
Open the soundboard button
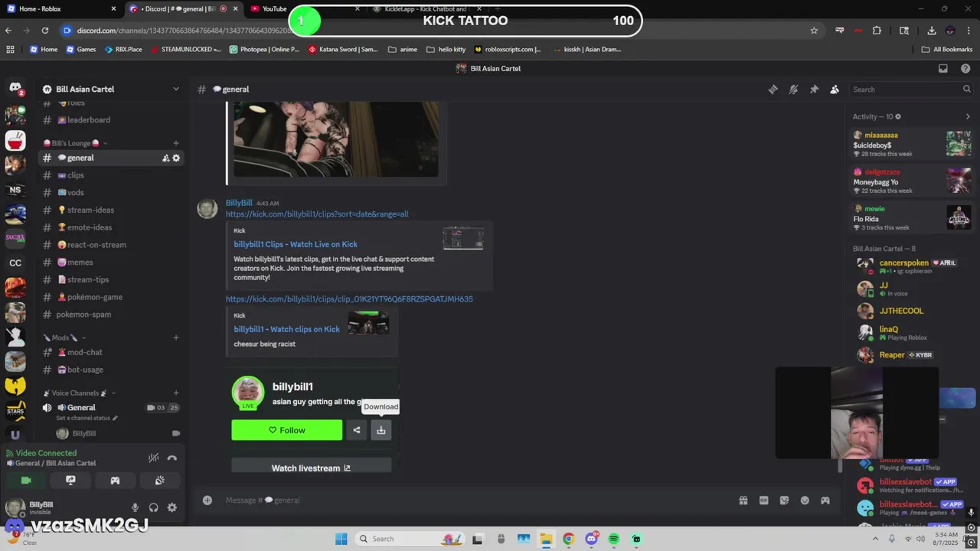click(159, 481)
